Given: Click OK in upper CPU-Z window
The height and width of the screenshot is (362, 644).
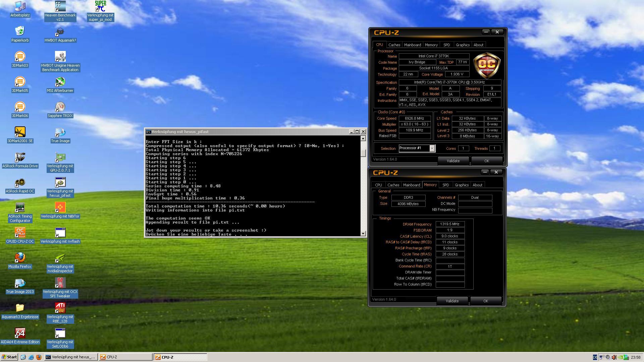Looking at the screenshot, I should pos(486,161).
